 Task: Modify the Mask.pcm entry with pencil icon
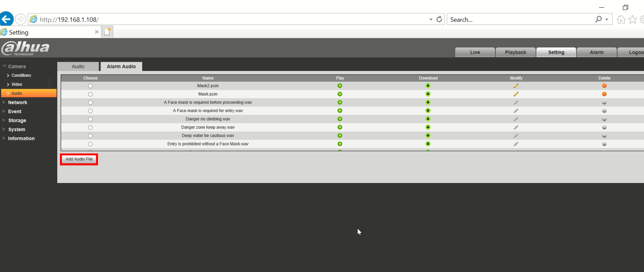[516, 94]
